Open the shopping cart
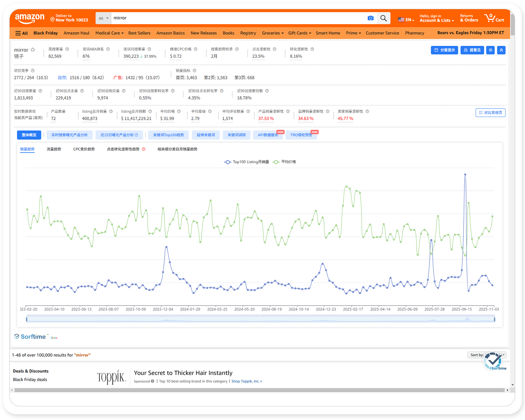525x420 pixels. 494,18
